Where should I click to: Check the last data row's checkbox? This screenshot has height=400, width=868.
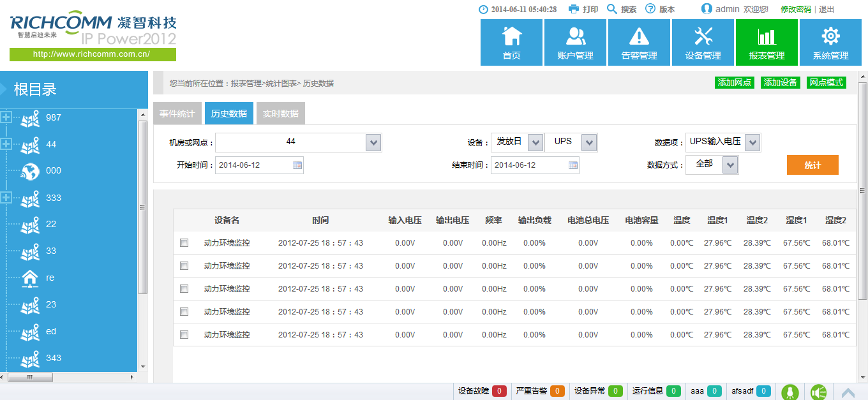[184, 335]
